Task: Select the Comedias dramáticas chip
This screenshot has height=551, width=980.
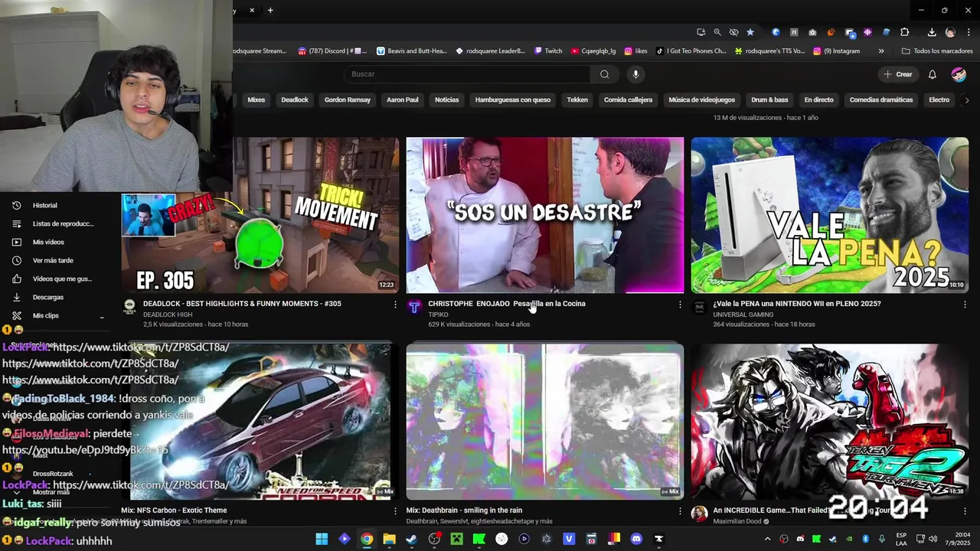Action: 881,99
